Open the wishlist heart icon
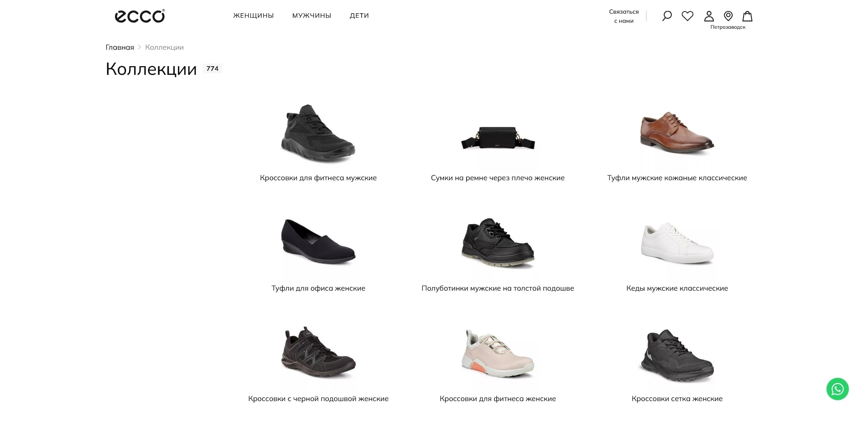868x423 pixels. click(x=687, y=16)
